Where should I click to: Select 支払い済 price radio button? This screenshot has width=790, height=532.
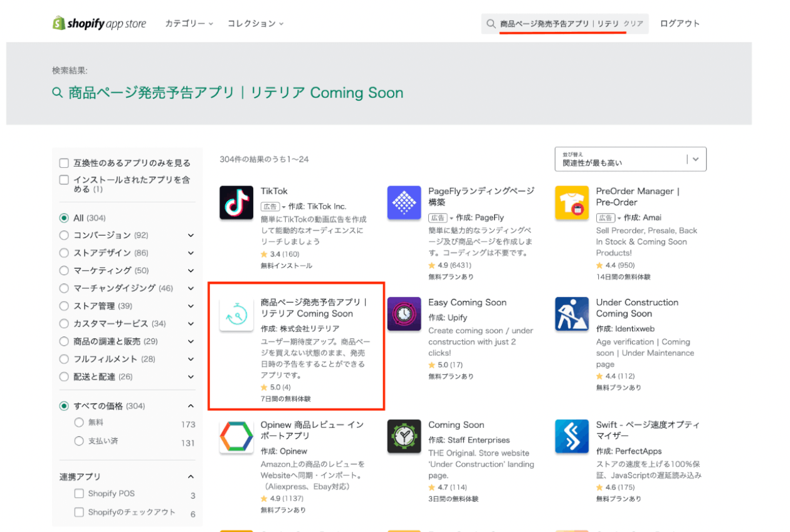click(x=79, y=441)
